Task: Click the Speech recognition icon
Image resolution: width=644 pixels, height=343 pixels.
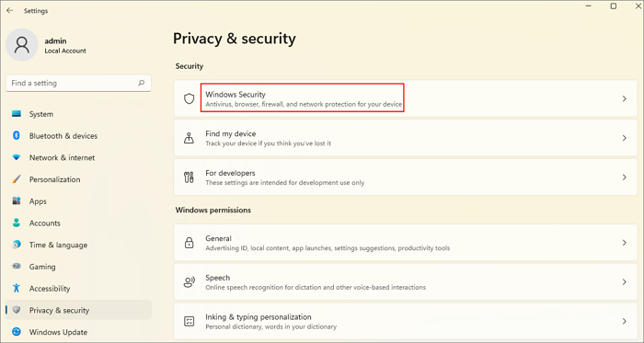Action: pyautogui.click(x=189, y=282)
